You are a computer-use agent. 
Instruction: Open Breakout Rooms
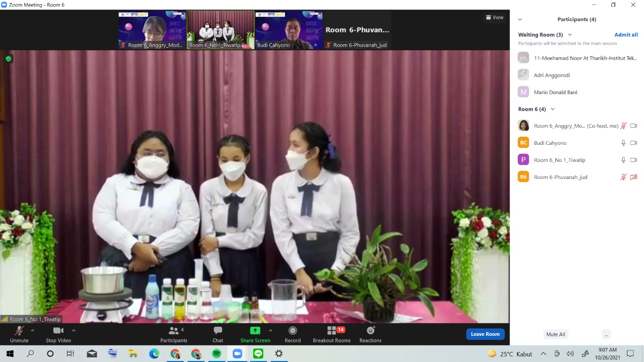(x=332, y=334)
